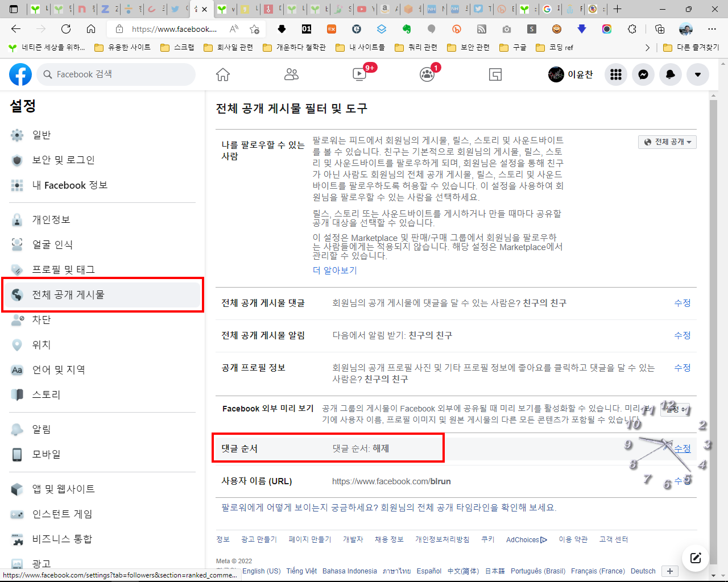Open 프로필 및 태그 settings

click(102, 269)
